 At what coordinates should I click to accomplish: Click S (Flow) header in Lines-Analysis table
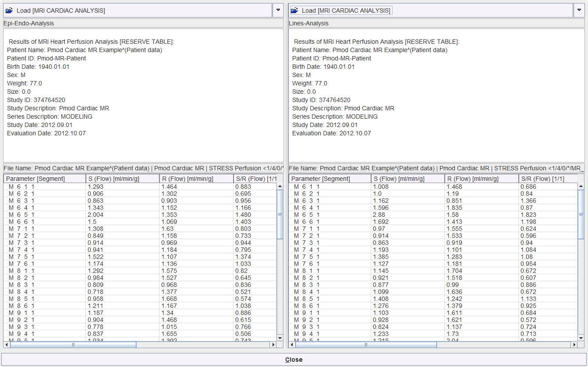408,179
